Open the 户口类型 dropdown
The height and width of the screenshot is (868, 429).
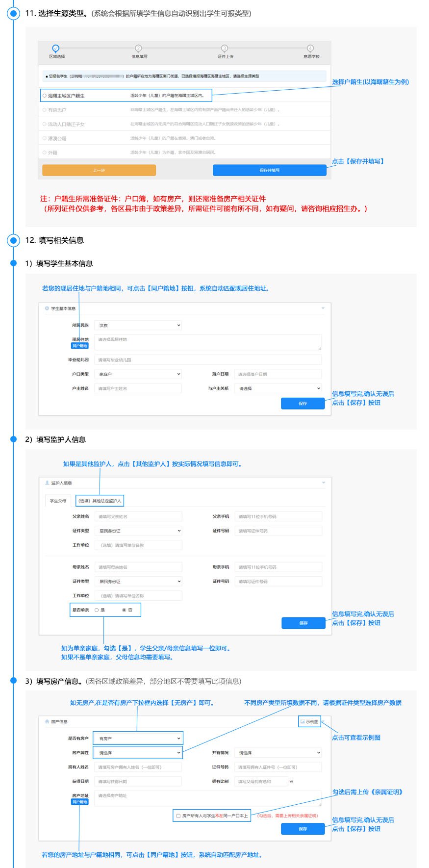coord(139,374)
